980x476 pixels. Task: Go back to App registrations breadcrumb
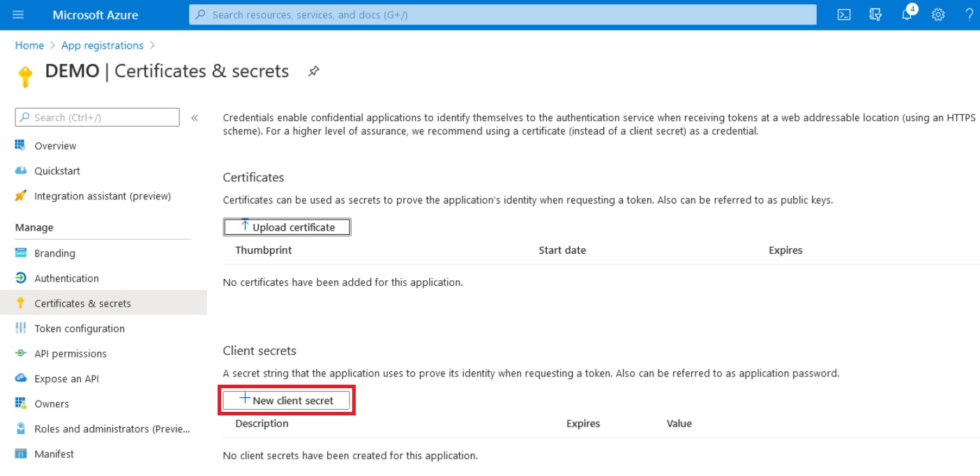[x=102, y=45]
